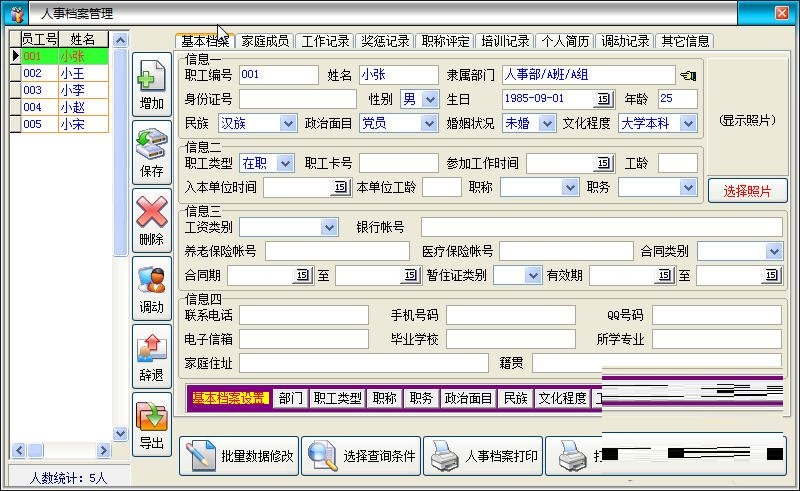Click the pointing-hand department picker icon
Image resolution: width=800 pixels, height=491 pixels.
(x=688, y=76)
